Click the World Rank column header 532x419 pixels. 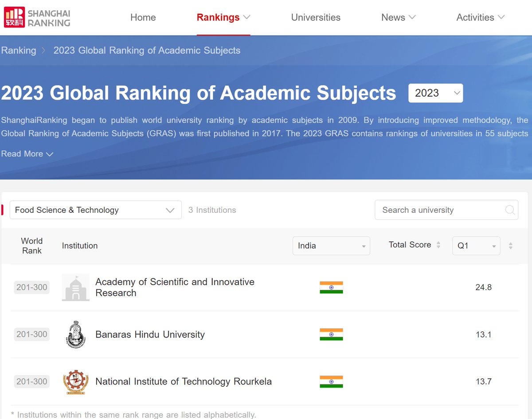tap(32, 246)
